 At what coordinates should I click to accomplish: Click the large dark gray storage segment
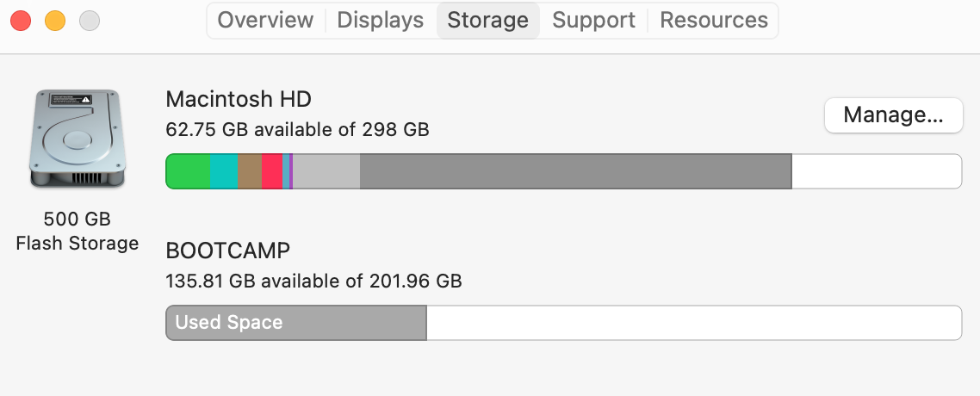[575, 171]
